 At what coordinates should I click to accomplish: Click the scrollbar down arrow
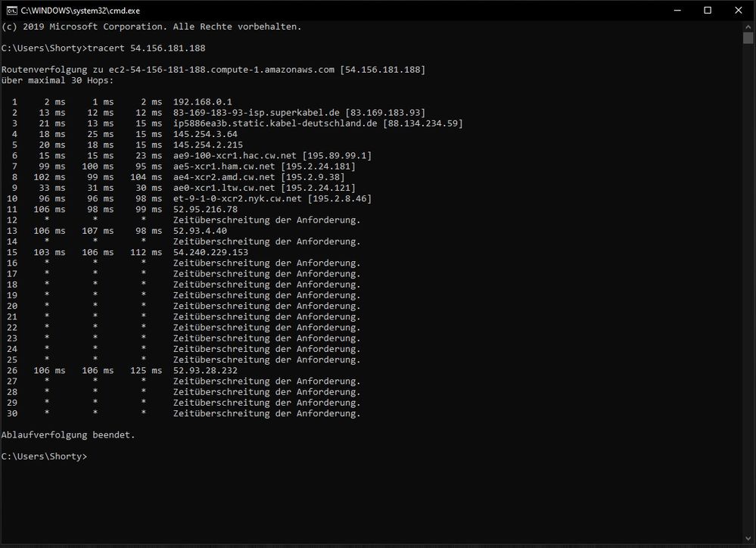(x=748, y=540)
